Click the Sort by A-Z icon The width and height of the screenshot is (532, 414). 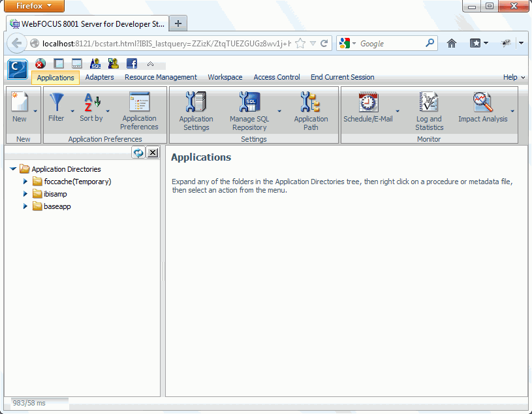click(92, 102)
